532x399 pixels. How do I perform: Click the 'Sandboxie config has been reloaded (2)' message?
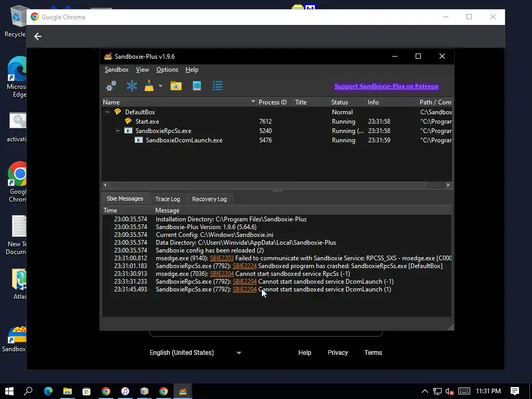(x=210, y=250)
